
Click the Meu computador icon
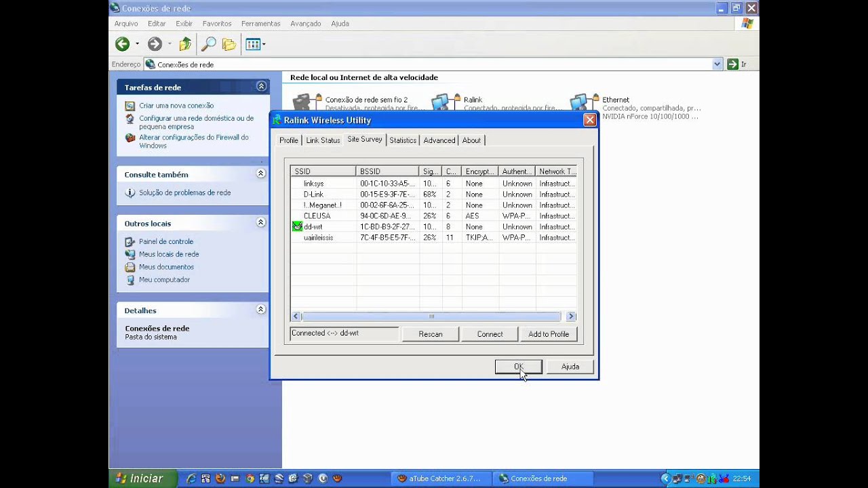[x=130, y=280]
